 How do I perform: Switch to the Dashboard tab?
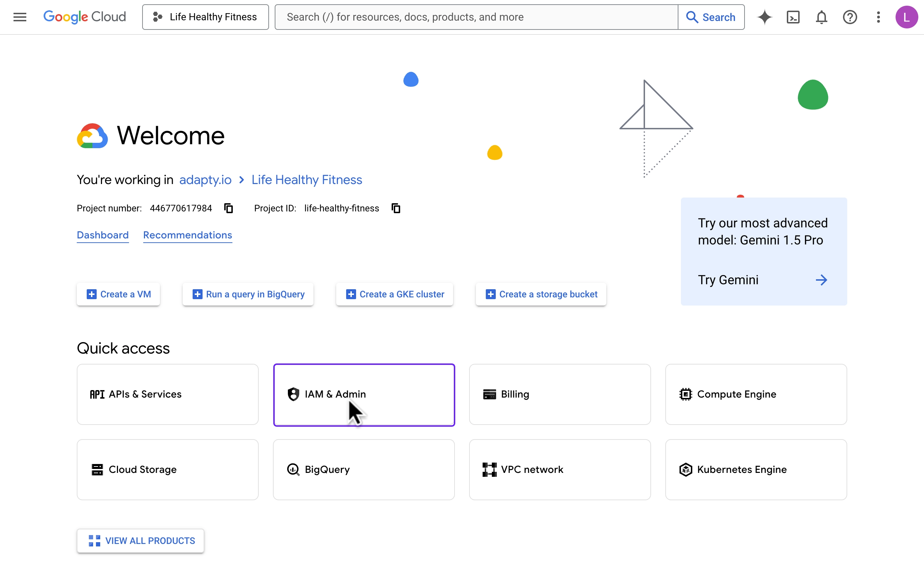[x=102, y=235]
